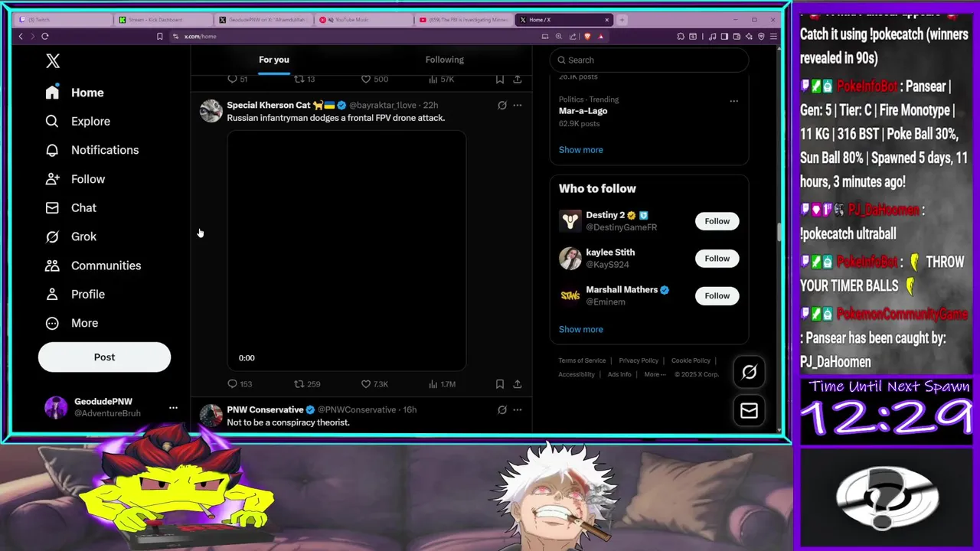
Task: Open the floating Messages envelope button
Action: pos(749,411)
